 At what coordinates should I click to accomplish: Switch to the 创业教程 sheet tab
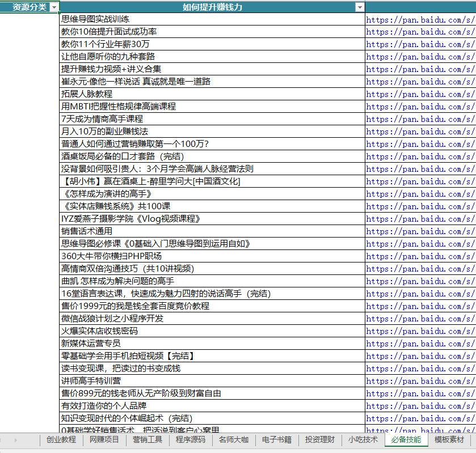tap(61, 440)
